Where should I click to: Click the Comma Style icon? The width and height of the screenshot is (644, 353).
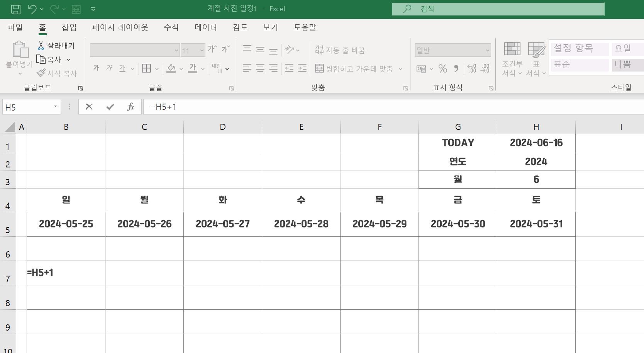point(456,68)
